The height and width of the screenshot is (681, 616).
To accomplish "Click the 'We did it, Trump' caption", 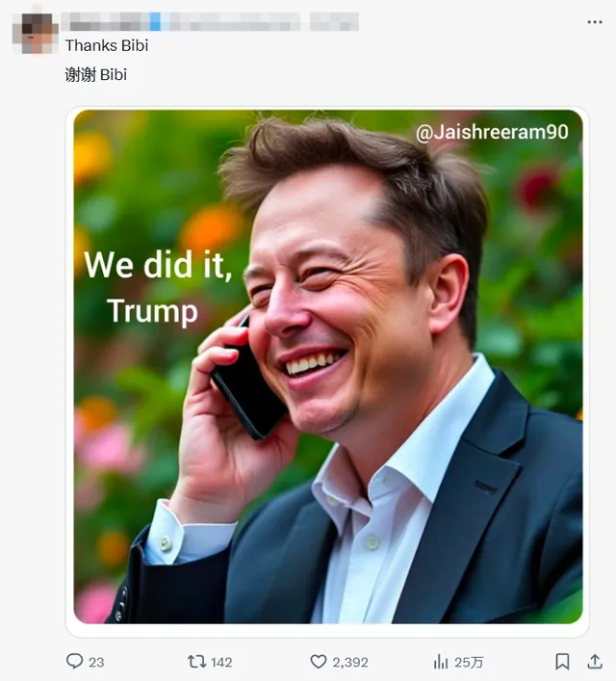I will pos(158,287).
